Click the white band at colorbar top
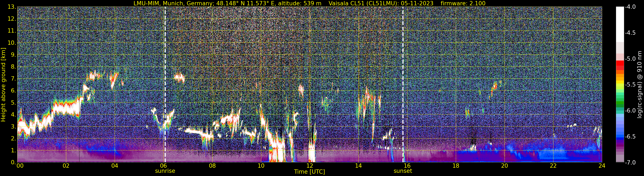 click(x=620, y=24)
